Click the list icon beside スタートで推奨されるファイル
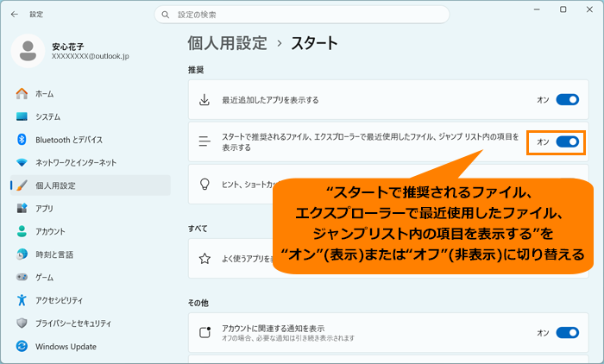604x364 pixels. 204,141
